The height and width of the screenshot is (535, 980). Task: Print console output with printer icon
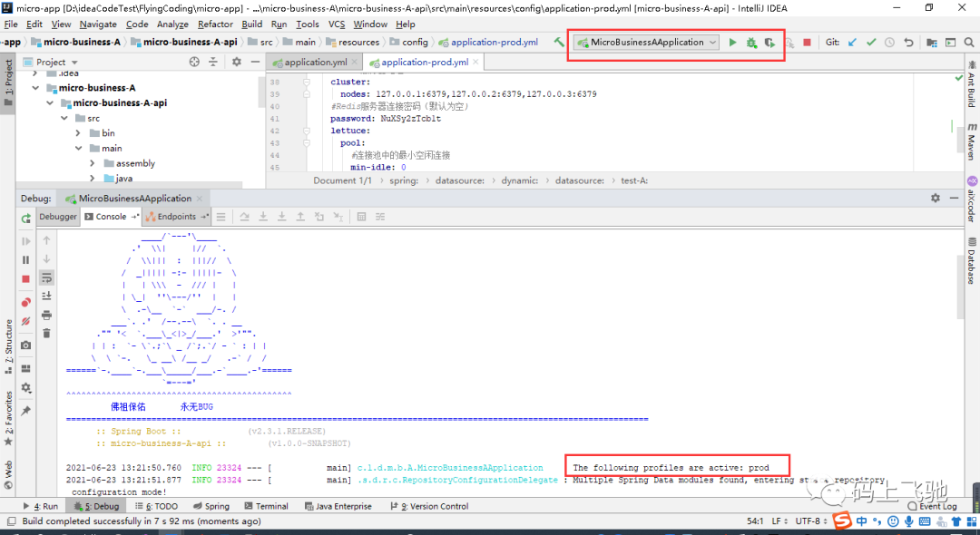pos(47,315)
